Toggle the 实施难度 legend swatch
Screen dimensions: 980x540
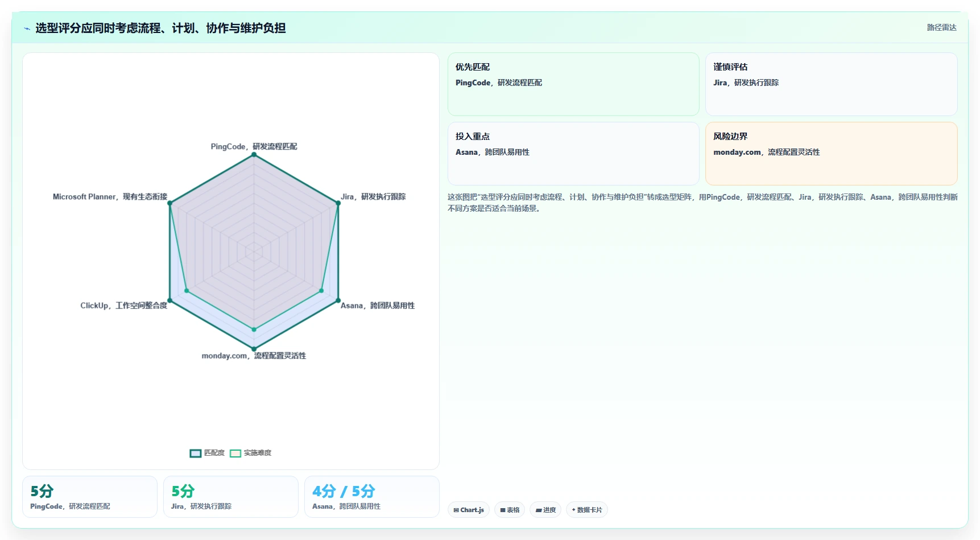click(235, 454)
